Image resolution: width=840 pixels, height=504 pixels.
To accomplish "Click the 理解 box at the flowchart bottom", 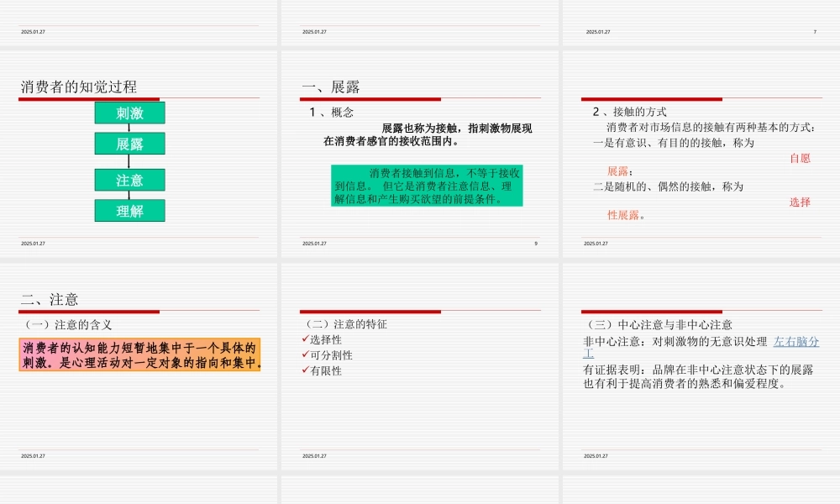I will click(x=129, y=210).
